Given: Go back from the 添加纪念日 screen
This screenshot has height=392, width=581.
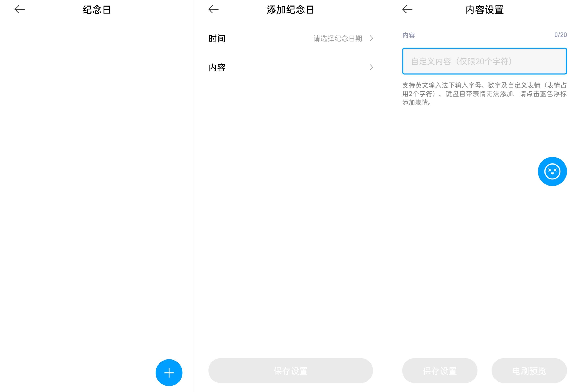Looking at the screenshot, I should (x=213, y=9).
